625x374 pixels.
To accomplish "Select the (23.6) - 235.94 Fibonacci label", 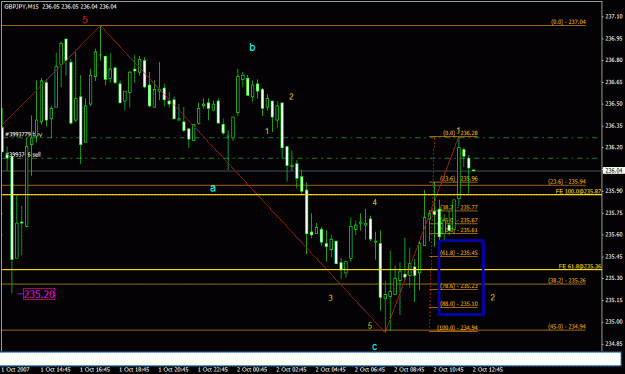I will (567, 182).
